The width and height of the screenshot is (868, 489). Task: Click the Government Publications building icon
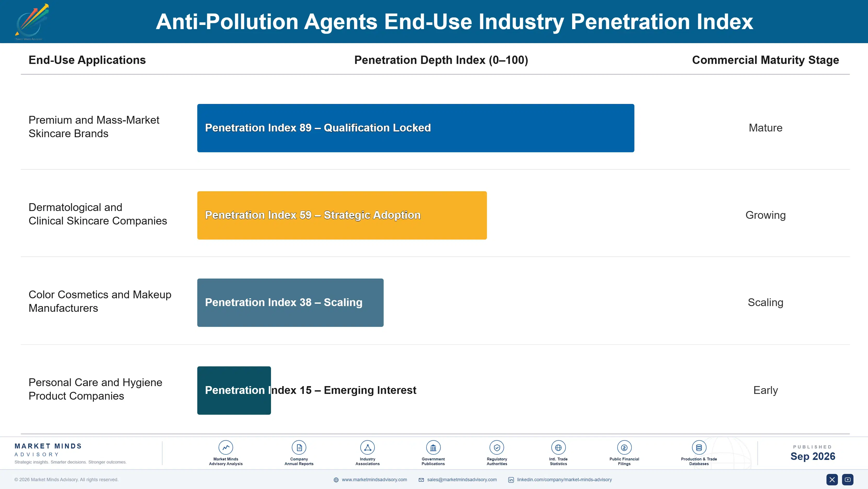tap(433, 447)
